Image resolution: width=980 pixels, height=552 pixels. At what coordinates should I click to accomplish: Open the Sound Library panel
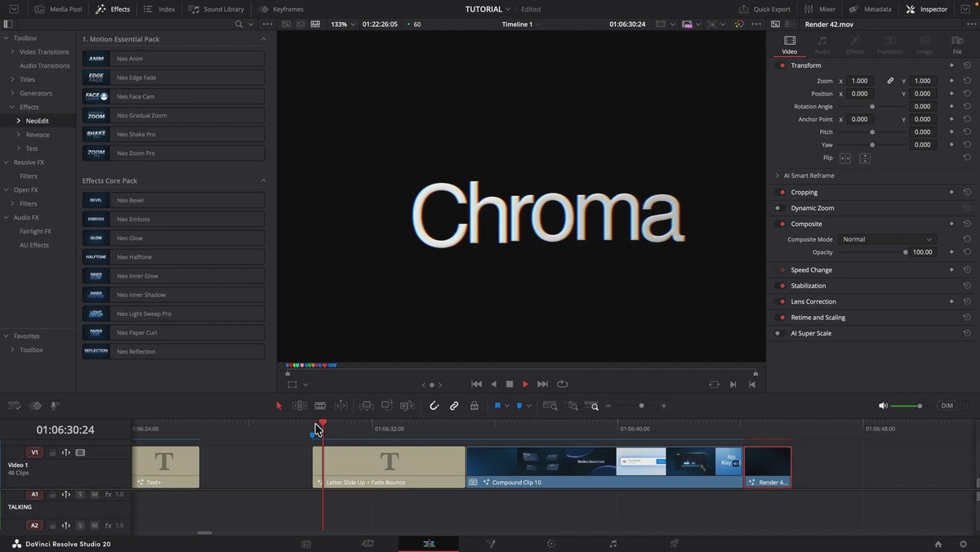pyautogui.click(x=216, y=9)
